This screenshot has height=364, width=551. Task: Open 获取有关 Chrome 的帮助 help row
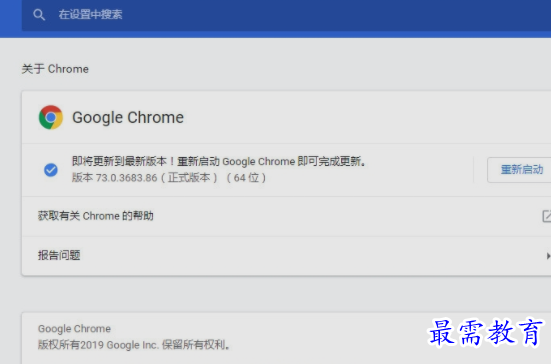[286, 216]
